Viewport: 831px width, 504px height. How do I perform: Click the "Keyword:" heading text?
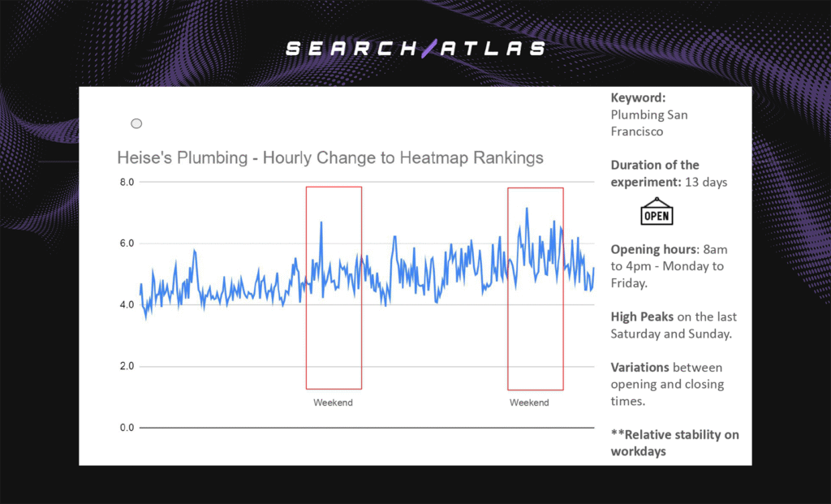[638, 97]
